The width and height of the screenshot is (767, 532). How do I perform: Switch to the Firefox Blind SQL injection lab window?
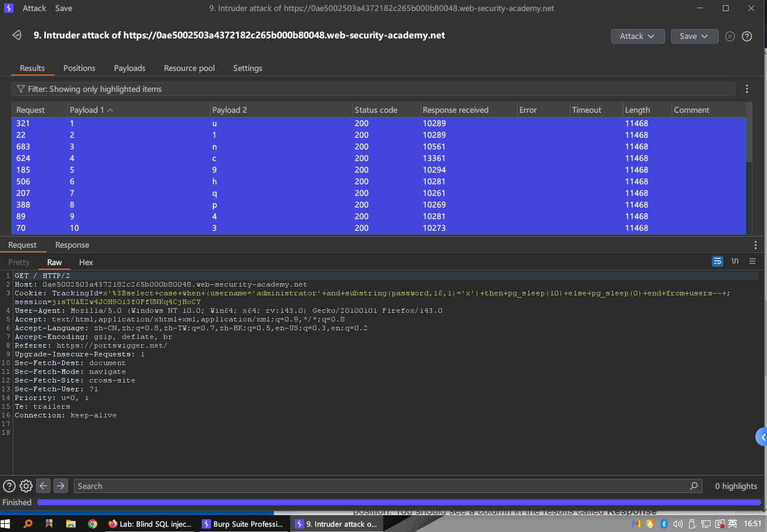(149, 524)
